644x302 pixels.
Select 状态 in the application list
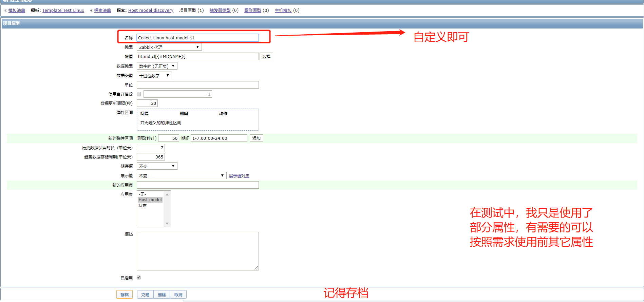[150, 206]
